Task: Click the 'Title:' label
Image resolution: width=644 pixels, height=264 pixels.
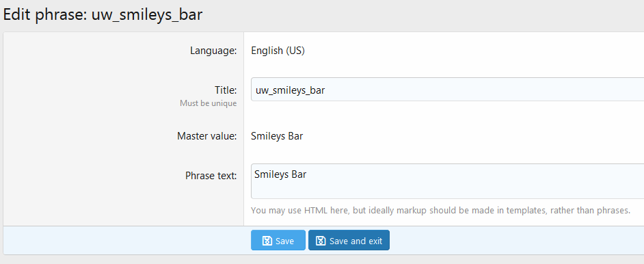Action: pyautogui.click(x=226, y=90)
